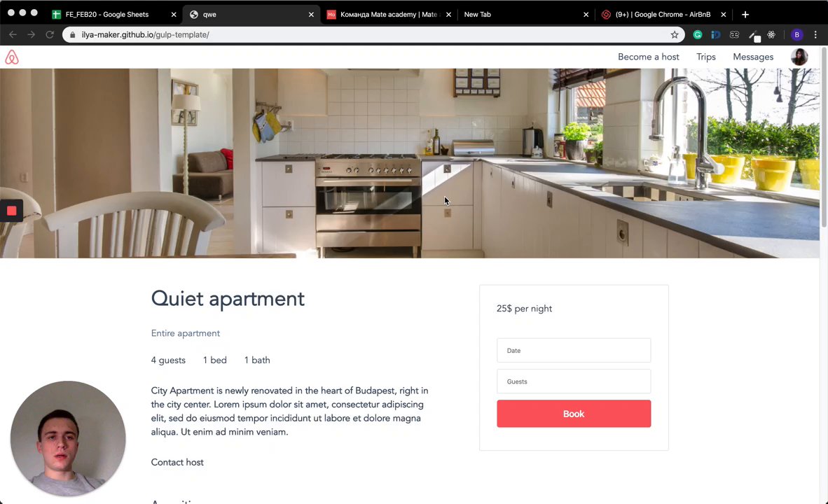Viewport: 828px width, 504px height.
Task: Open a new tab with plus button
Action: tap(745, 14)
